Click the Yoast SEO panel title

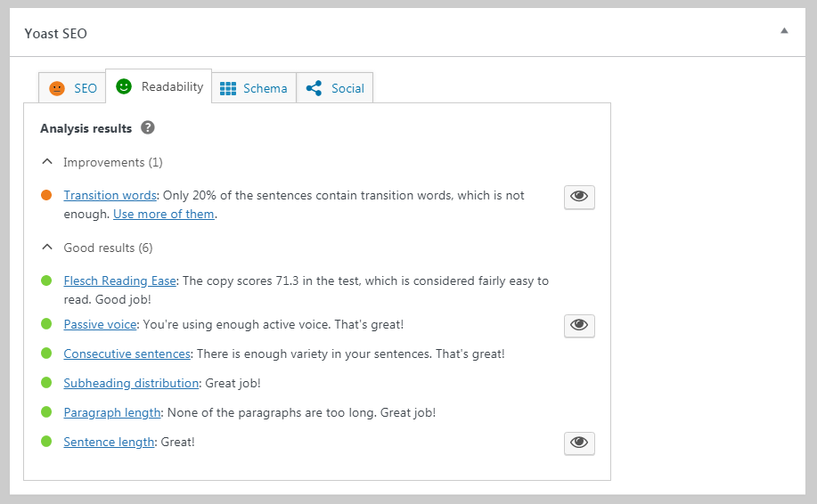pyautogui.click(x=56, y=34)
